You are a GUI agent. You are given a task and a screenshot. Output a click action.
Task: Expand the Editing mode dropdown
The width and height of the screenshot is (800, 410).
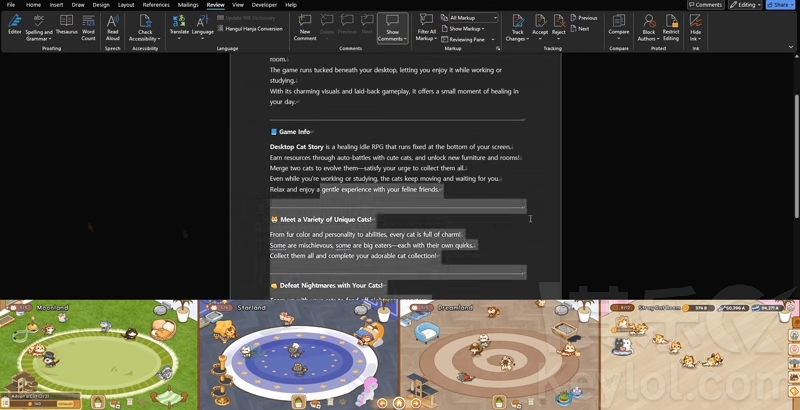click(x=745, y=5)
